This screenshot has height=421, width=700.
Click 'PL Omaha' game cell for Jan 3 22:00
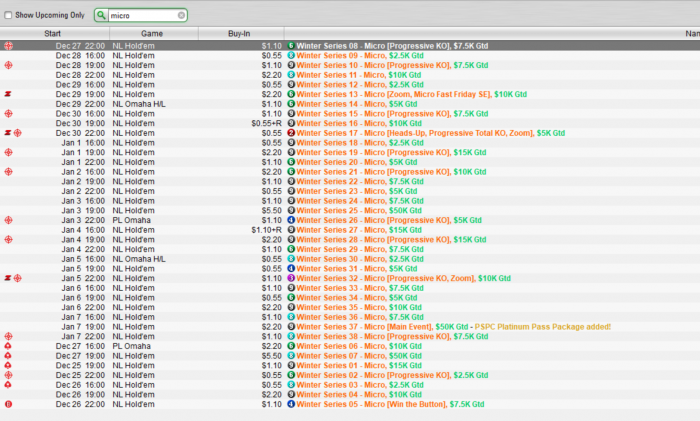tap(131, 220)
